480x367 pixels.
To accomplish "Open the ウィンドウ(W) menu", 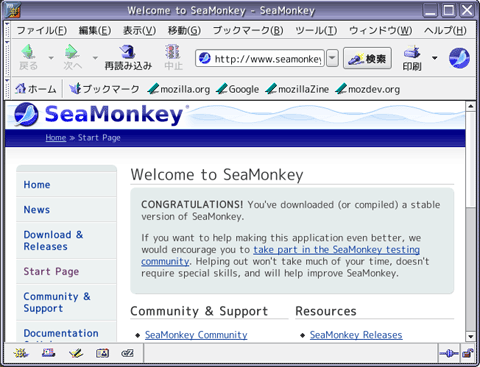I will (380, 31).
